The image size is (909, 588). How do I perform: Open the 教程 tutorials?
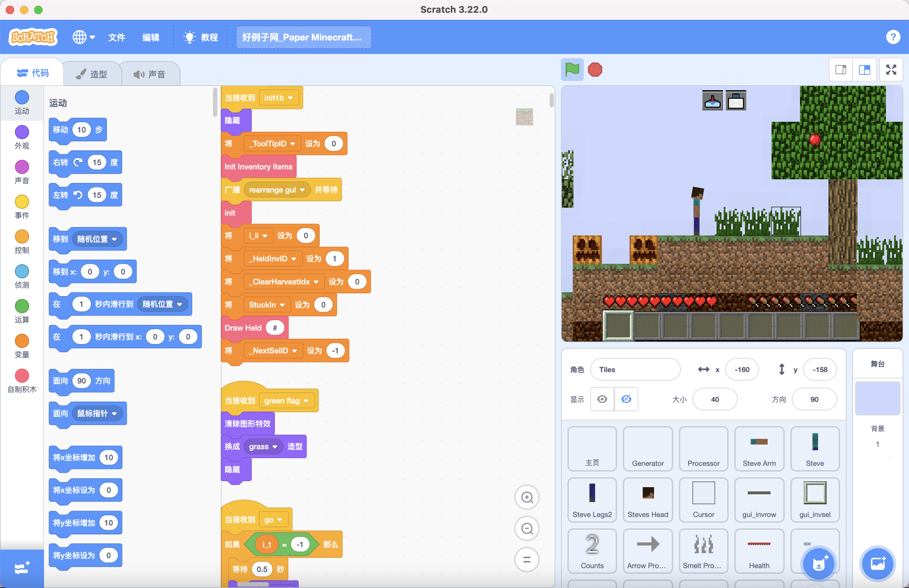[x=201, y=37]
